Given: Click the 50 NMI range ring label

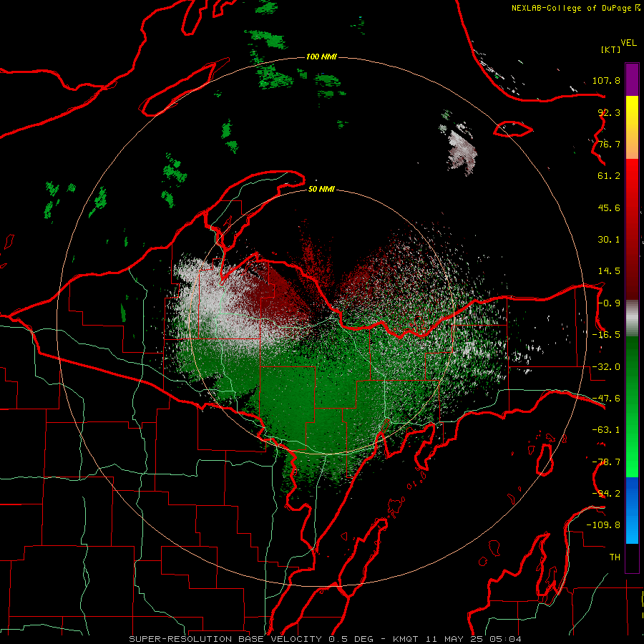Looking at the screenshot, I should coord(321,189).
